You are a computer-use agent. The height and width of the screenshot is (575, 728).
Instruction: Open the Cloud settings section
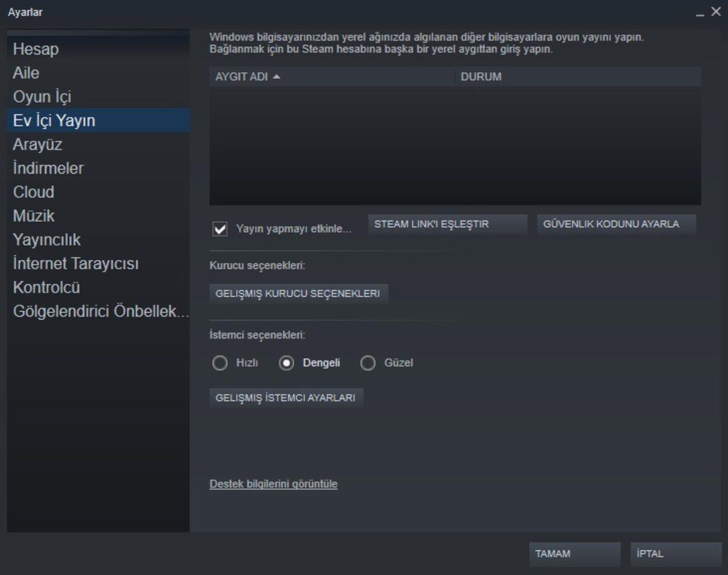[x=33, y=192]
